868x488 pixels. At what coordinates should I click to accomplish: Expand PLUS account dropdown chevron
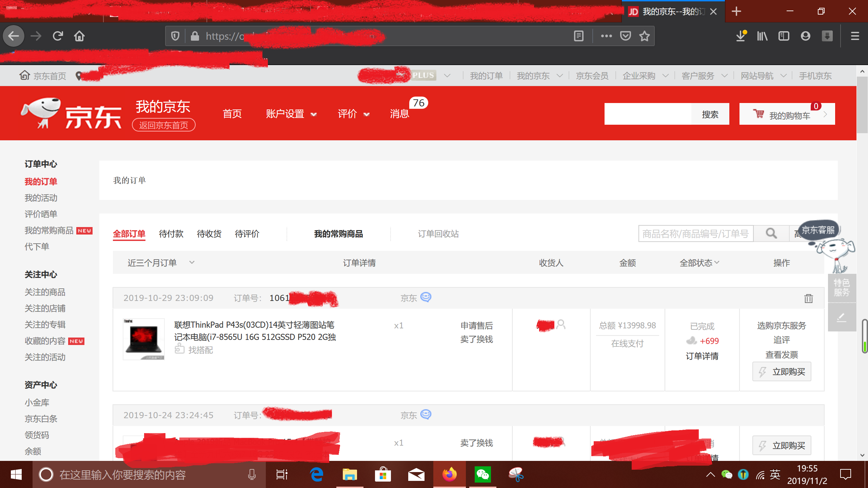(x=447, y=76)
